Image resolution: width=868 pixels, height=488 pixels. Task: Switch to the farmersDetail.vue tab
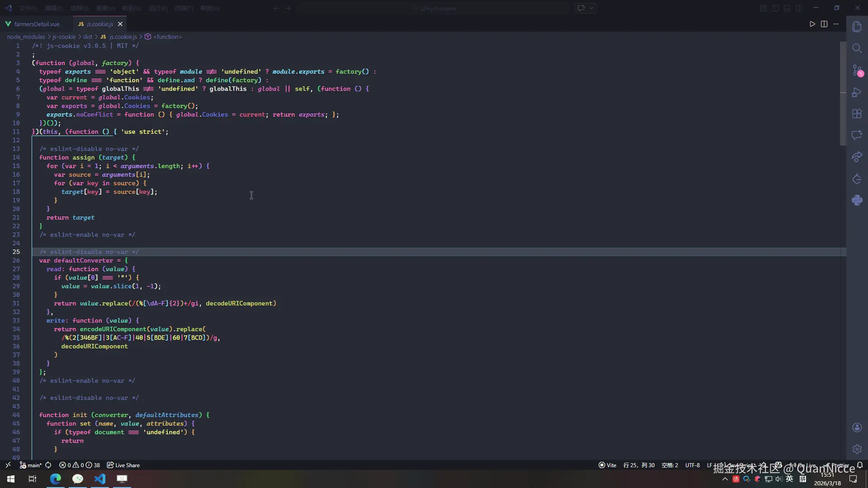coord(36,24)
